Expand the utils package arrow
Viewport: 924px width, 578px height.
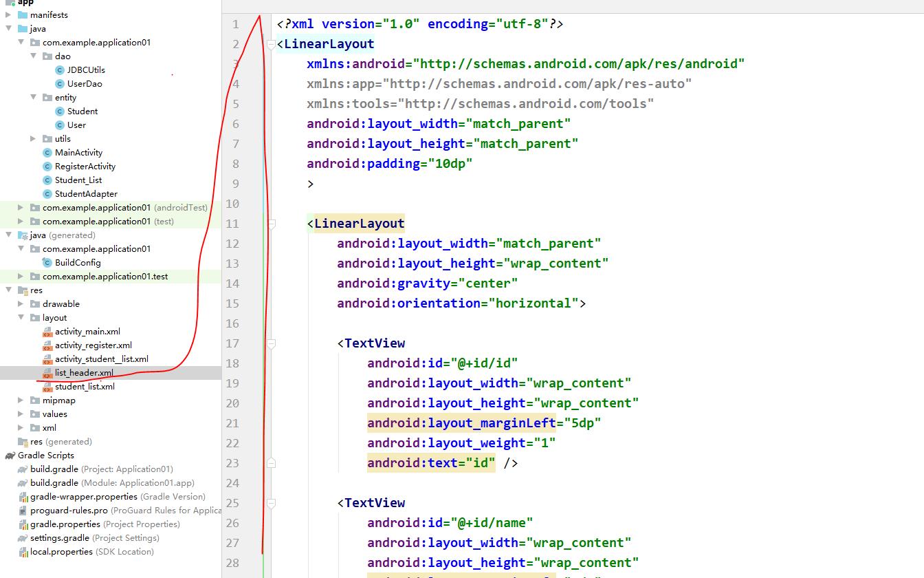pyautogui.click(x=33, y=138)
